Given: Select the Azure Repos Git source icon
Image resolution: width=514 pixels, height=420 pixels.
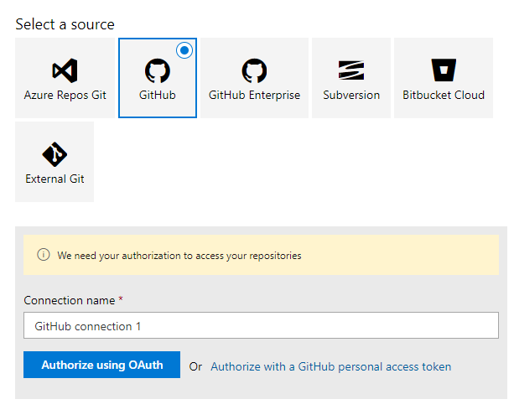Looking at the screenshot, I should click(65, 70).
